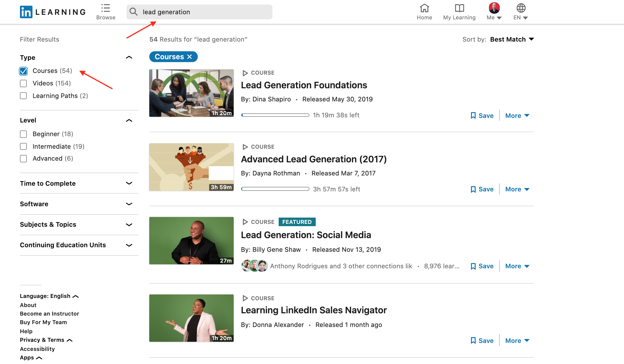
Task: Click the Me profile avatar
Action: pyautogui.click(x=494, y=8)
